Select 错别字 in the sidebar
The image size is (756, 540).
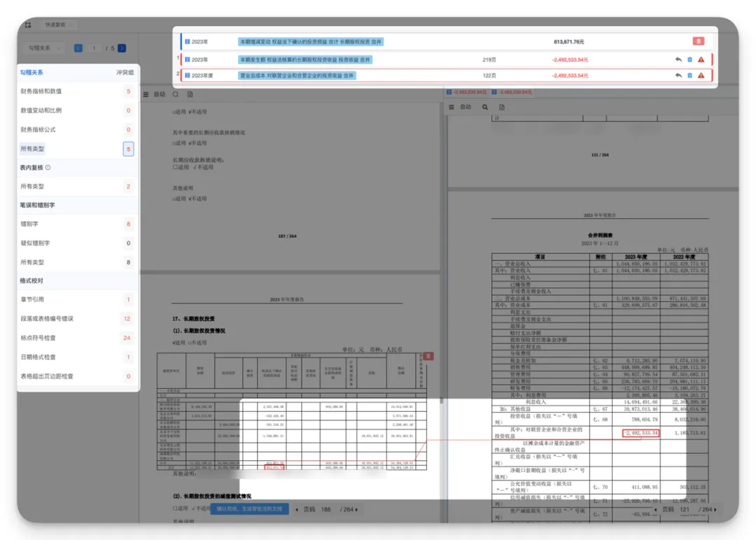[78, 224]
